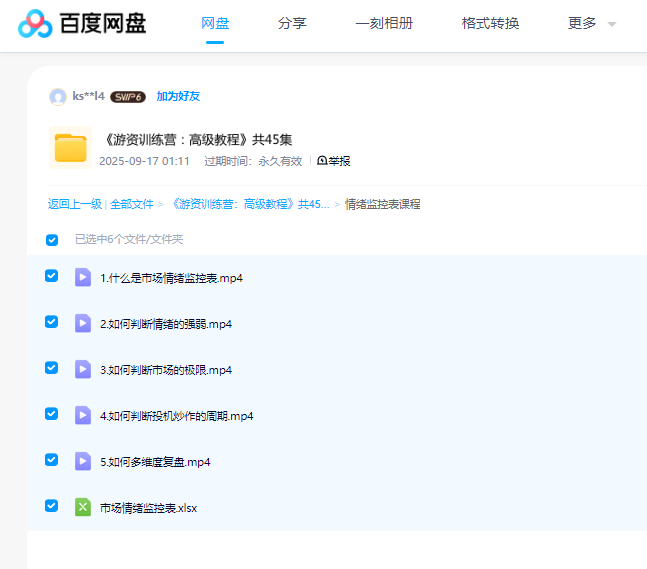Click the 举报 report button
This screenshot has width=647, height=569.
pyautogui.click(x=334, y=161)
